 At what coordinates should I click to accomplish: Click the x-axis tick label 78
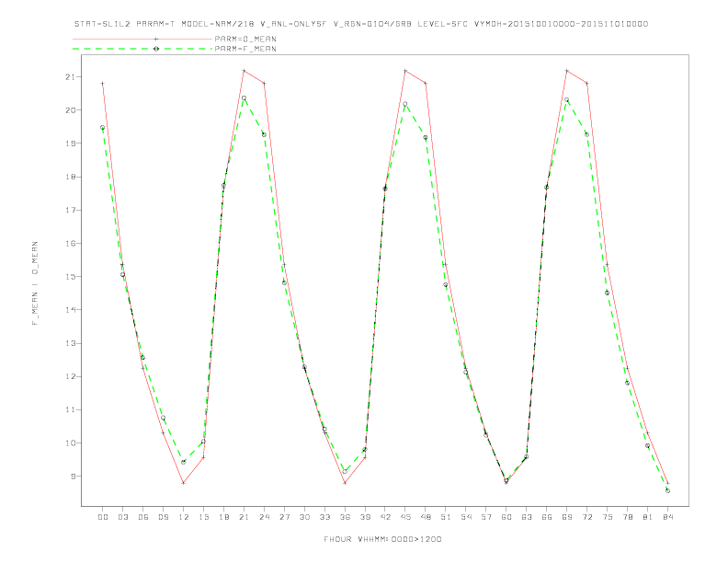[628, 517]
